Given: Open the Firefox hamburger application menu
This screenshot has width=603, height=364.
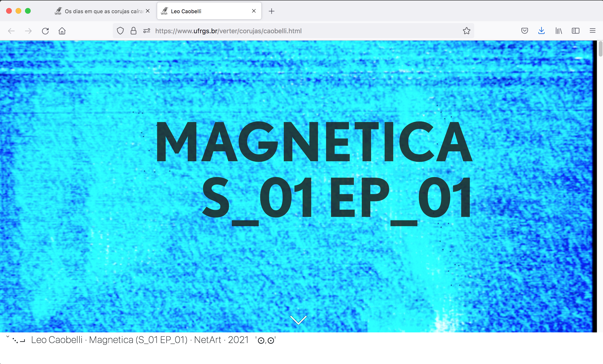Looking at the screenshot, I should click(x=592, y=31).
